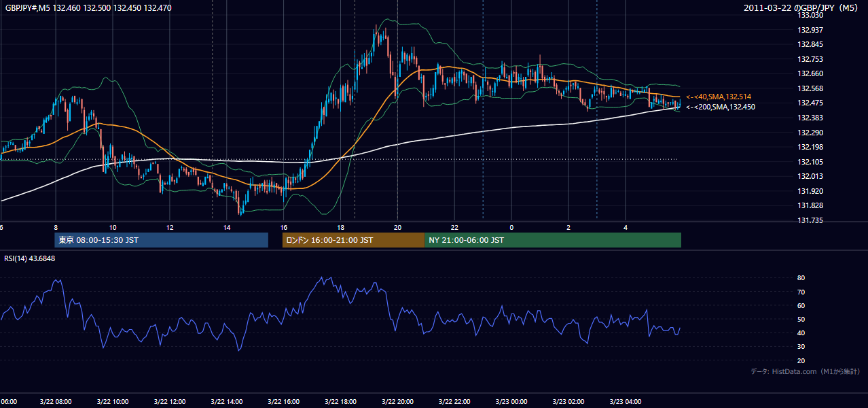The width and height of the screenshot is (868, 408).
Task: Click bottom date label 3/23 02:00
Action: 568,402
